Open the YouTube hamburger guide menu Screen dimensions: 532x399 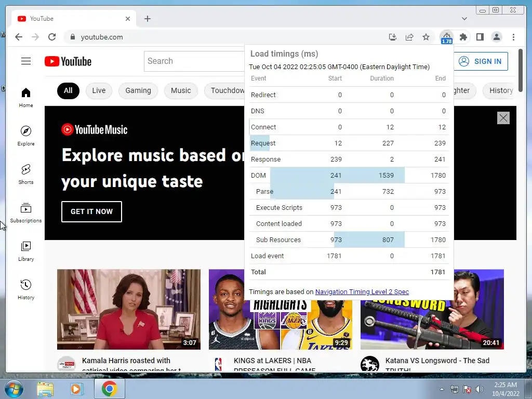tap(26, 61)
